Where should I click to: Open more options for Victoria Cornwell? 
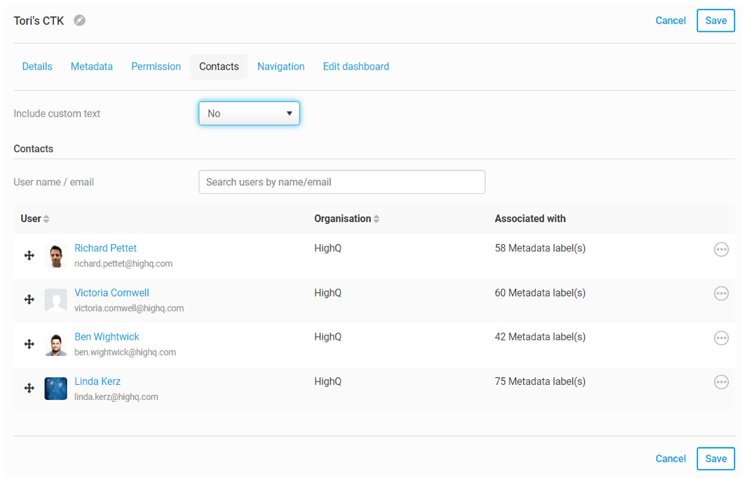(721, 293)
